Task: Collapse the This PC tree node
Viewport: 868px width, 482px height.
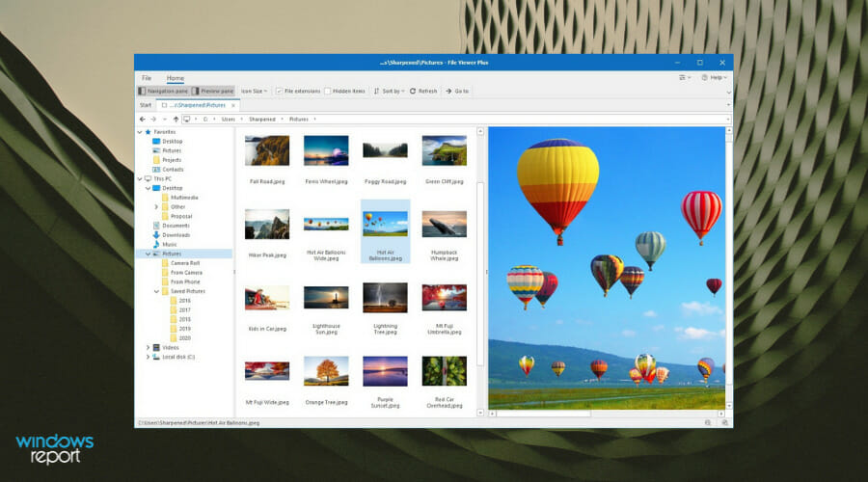Action: 140,178
